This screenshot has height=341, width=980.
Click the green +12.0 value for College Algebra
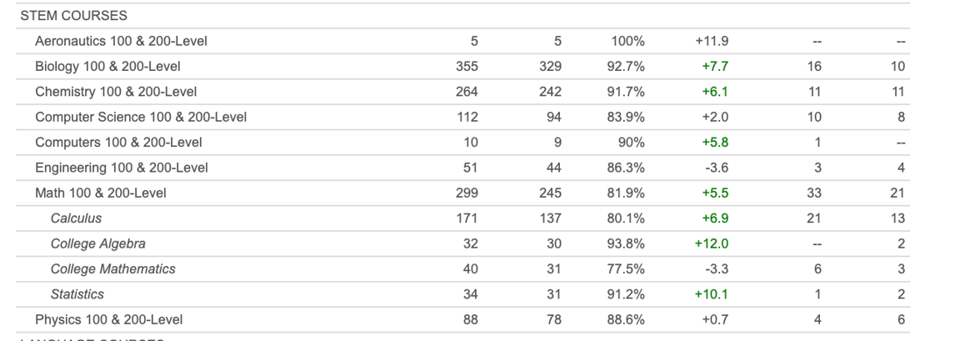[712, 243]
